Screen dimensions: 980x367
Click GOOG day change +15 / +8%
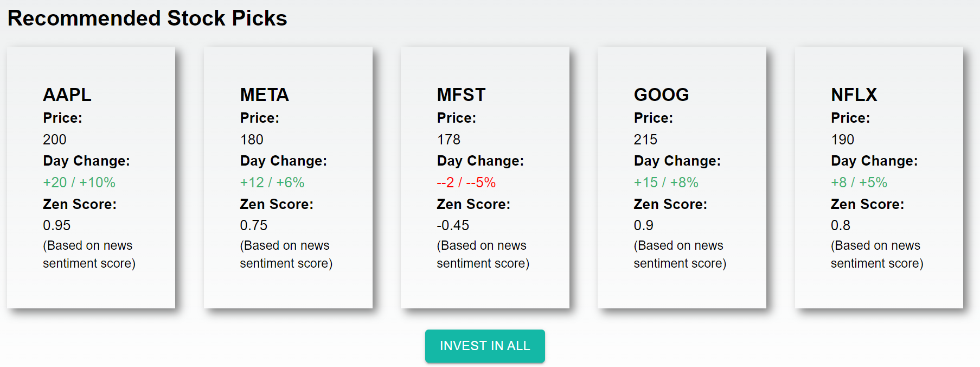[x=666, y=182]
